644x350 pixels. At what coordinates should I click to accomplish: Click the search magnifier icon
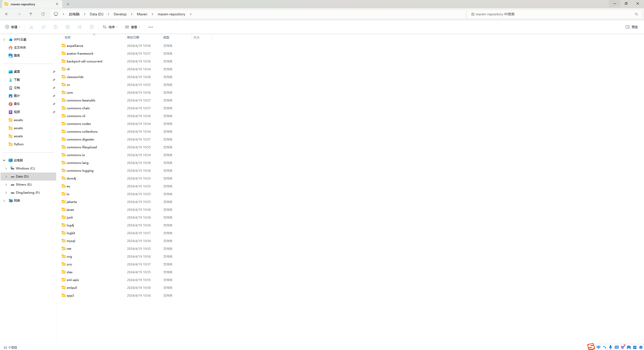(x=636, y=14)
